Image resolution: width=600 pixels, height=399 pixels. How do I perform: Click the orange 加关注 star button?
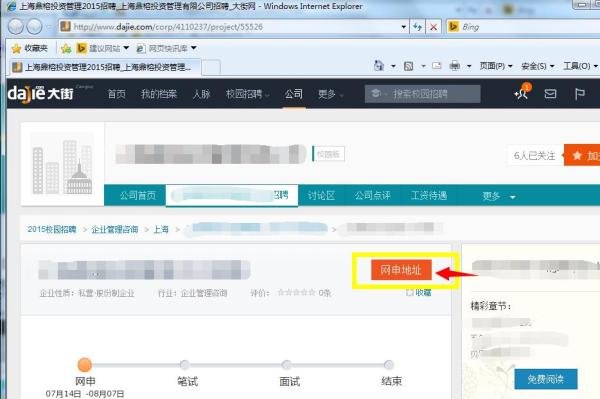[582, 155]
